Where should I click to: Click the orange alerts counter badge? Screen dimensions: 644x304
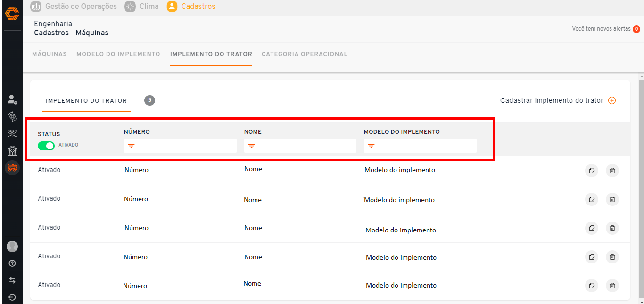pos(636,29)
